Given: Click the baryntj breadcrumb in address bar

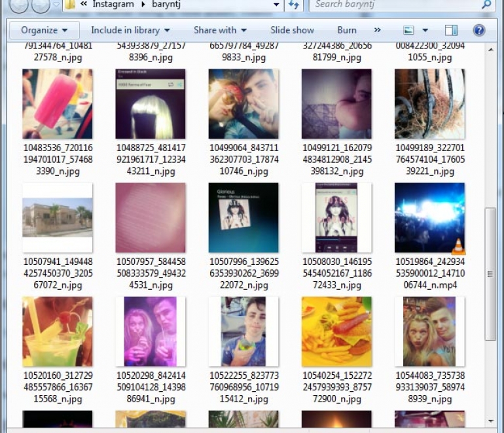Looking at the screenshot, I should 166,5.
